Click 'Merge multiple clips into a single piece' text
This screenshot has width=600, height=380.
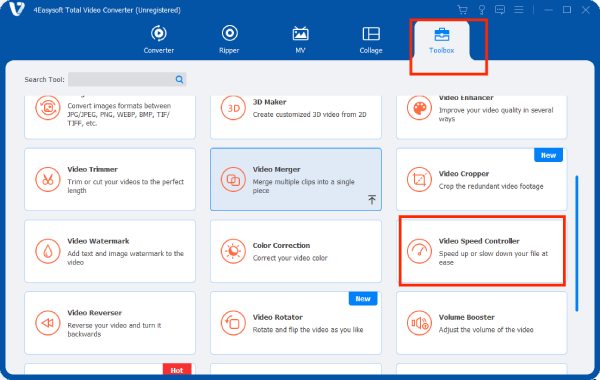(303, 186)
